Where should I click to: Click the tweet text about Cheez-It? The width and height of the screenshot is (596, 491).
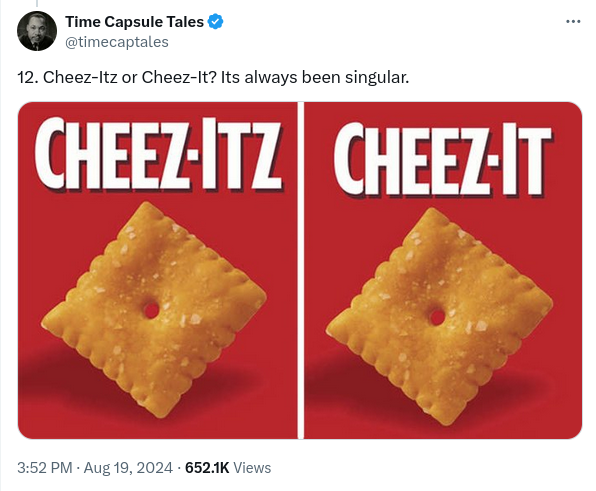213,78
